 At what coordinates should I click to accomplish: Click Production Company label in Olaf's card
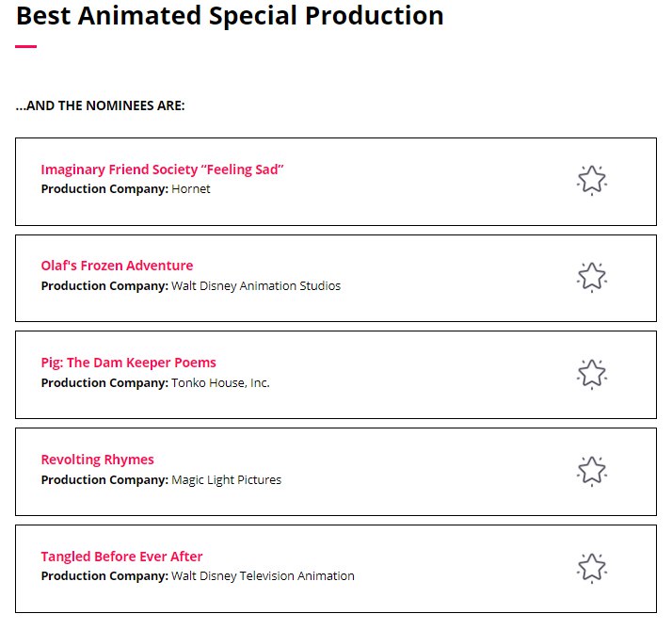pyautogui.click(x=104, y=286)
